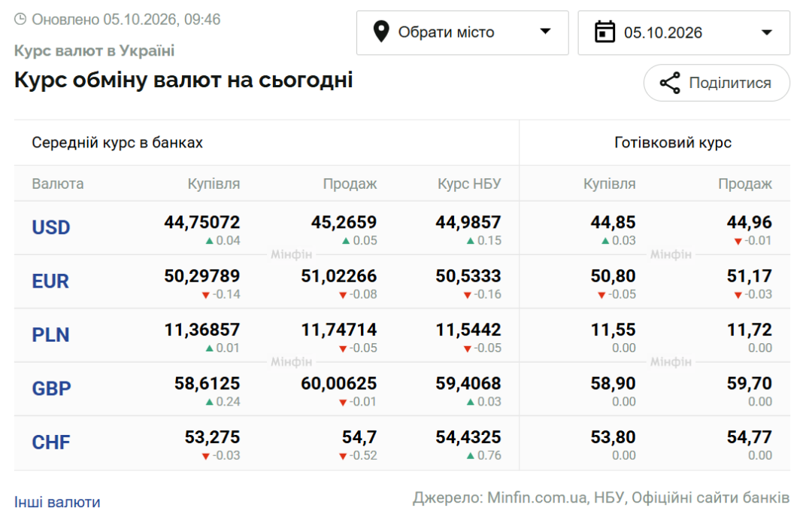812x520 pixels.
Task: Click USD bank buy rate 44,75072
Action: pyautogui.click(x=202, y=222)
